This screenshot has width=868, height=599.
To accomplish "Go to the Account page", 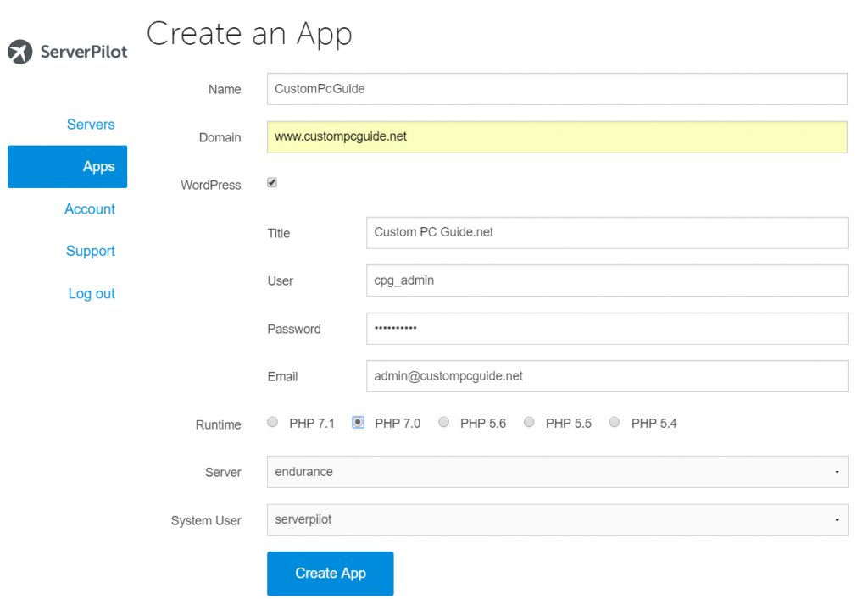I will 90,209.
